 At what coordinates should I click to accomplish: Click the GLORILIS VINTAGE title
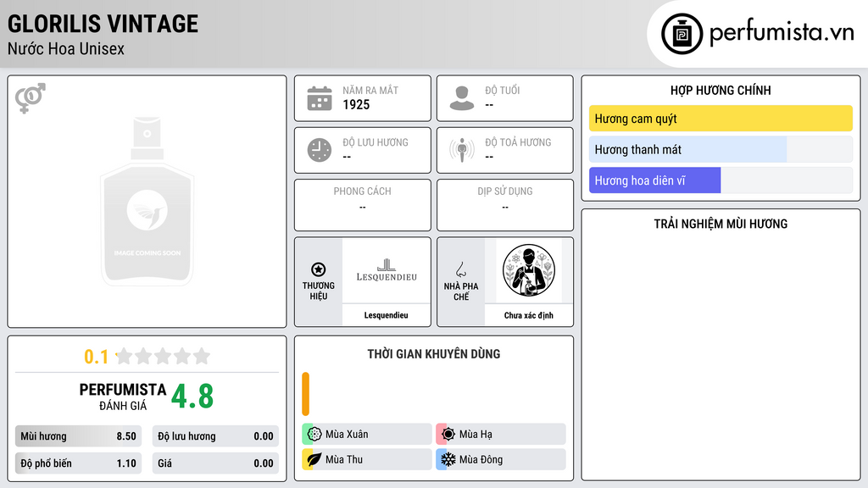[103, 24]
